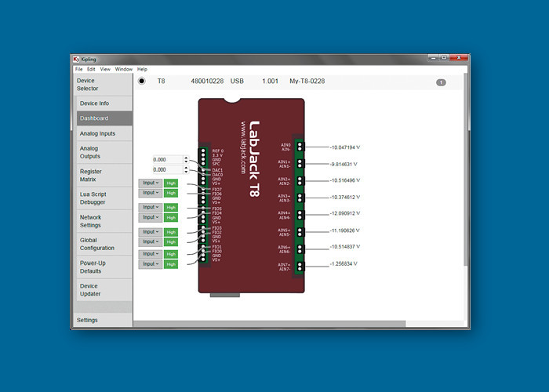
Task: Click the DAC0 value stepper arrows
Action: click(x=187, y=170)
